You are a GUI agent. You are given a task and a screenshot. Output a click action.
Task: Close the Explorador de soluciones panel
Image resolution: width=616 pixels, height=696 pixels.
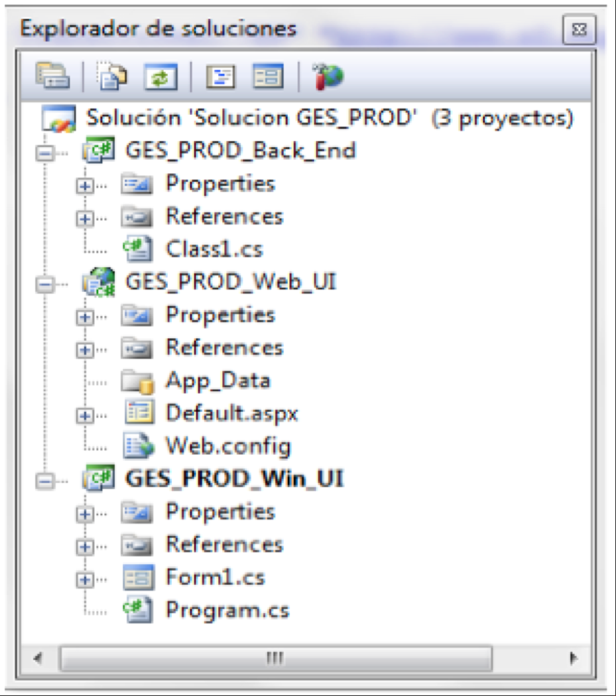[x=579, y=30]
